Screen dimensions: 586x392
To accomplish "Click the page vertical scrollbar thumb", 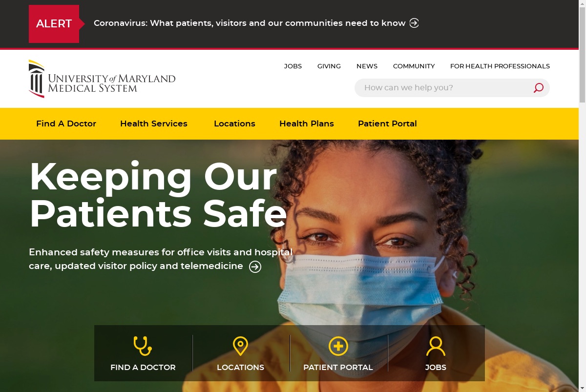I will pyautogui.click(x=582, y=53).
